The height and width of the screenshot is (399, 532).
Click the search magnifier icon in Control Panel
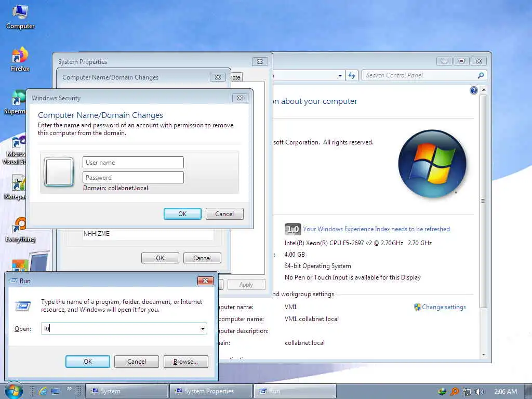click(x=481, y=75)
